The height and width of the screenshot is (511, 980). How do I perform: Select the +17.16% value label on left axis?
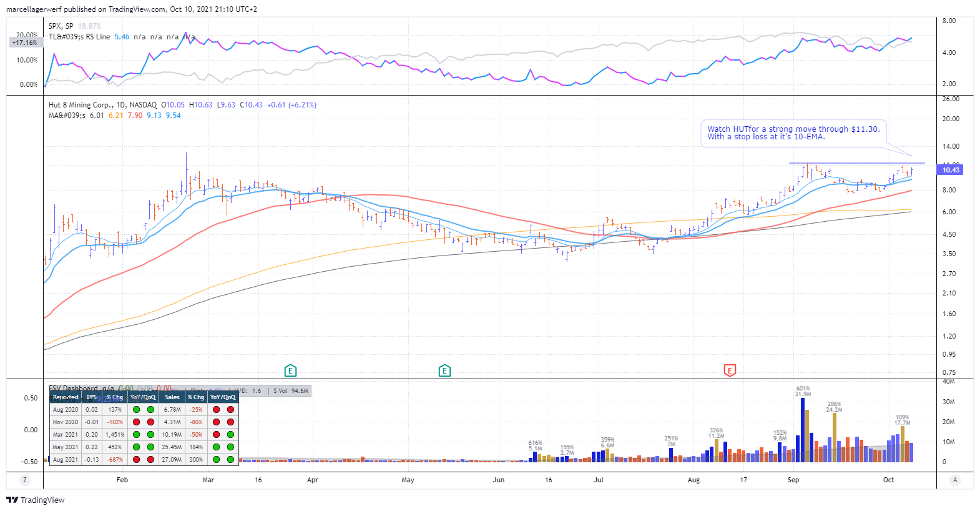click(25, 42)
